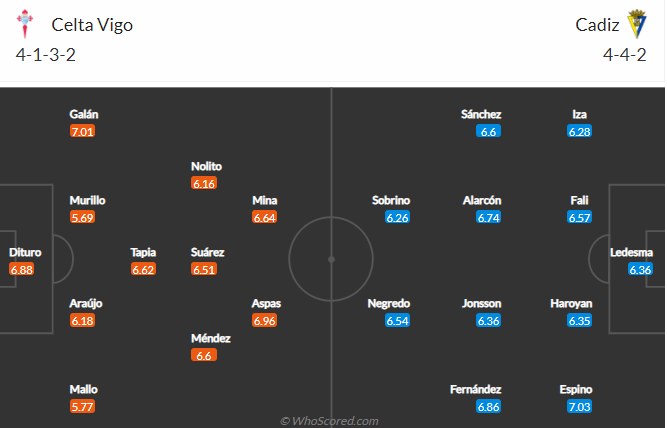Viewport: 667px width, 428px height.
Task: Click the Mina striker name
Action: coord(265,200)
